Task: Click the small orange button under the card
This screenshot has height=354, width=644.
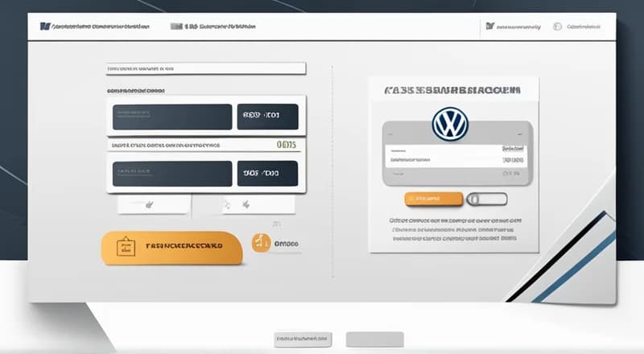Action: pyautogui.click(x=434, y=199)
